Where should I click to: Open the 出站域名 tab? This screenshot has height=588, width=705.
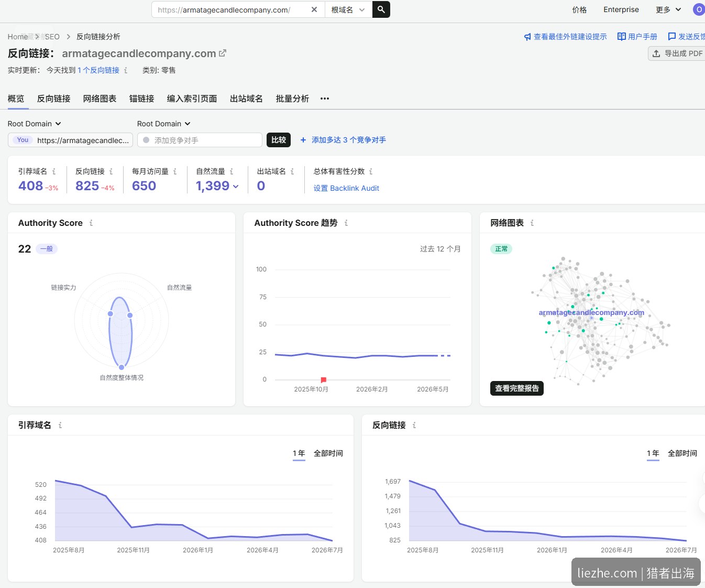point(246,99)
